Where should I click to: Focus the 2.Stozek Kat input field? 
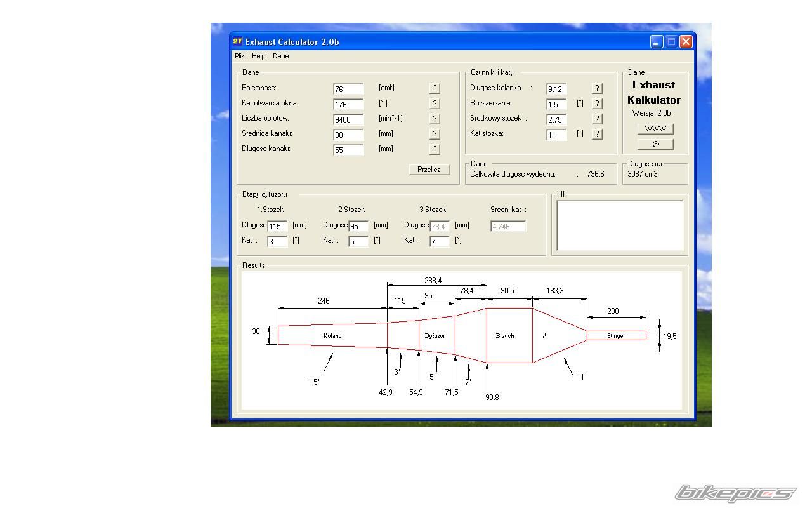(358, 242)
